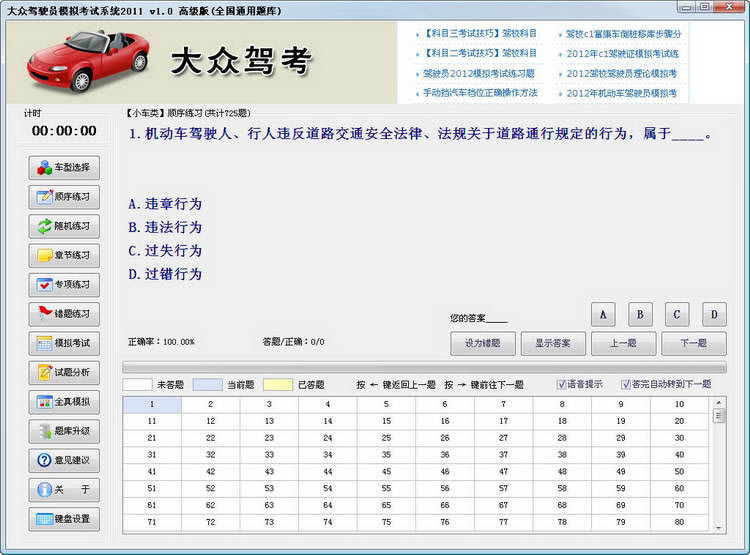
Task: Open 章节练习 chapter practice
Action: (63, 255)
